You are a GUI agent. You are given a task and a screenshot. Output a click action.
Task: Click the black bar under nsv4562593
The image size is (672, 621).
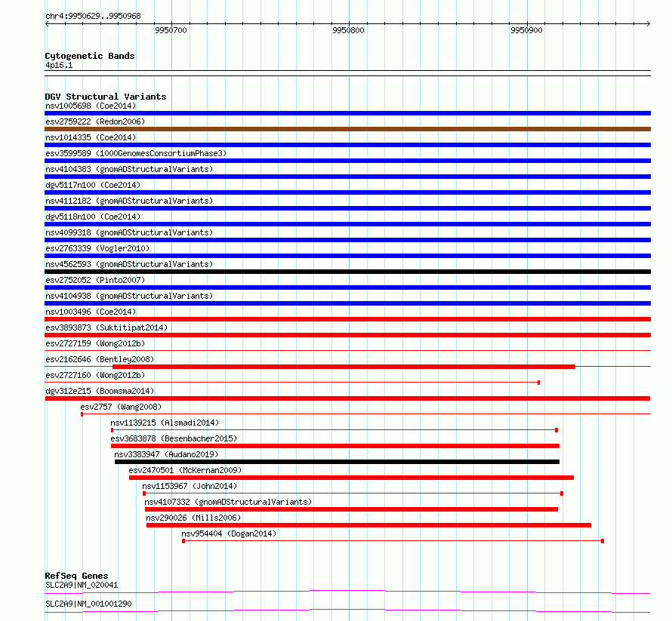[347, 272]
